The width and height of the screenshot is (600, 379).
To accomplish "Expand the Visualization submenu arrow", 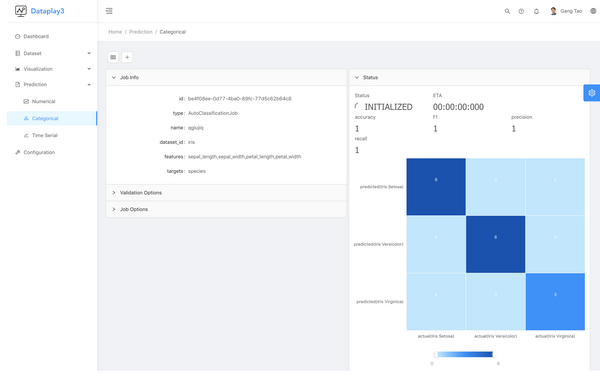I will pos(89,69).
